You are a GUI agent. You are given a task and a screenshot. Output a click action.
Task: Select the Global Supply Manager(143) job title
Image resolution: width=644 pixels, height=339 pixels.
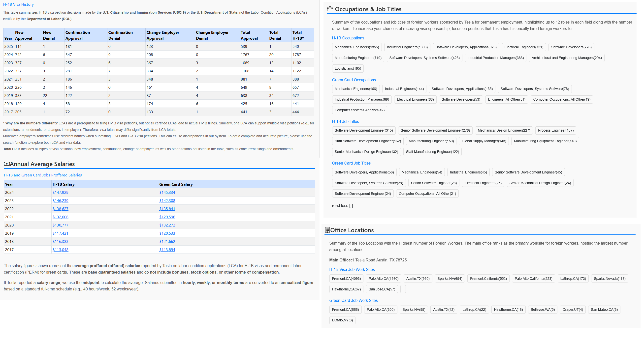click(484, 141)
